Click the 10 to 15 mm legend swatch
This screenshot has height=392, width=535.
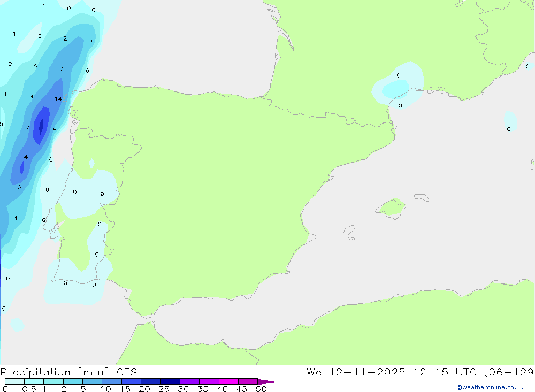point(112,381)
